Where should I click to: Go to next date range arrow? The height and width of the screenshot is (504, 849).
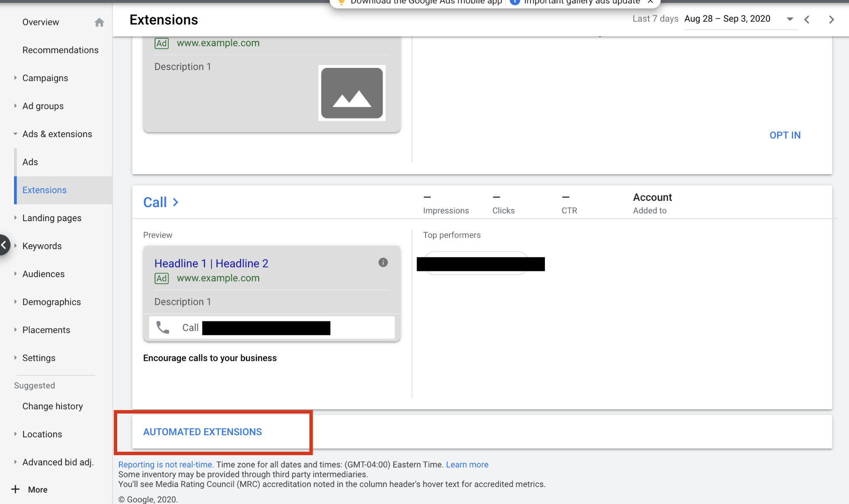[831, 20]
